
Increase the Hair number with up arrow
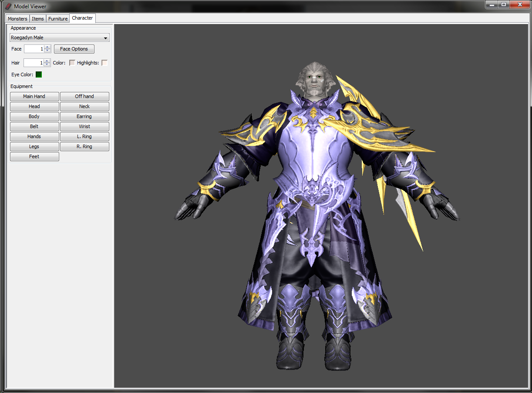click(47, 61)
